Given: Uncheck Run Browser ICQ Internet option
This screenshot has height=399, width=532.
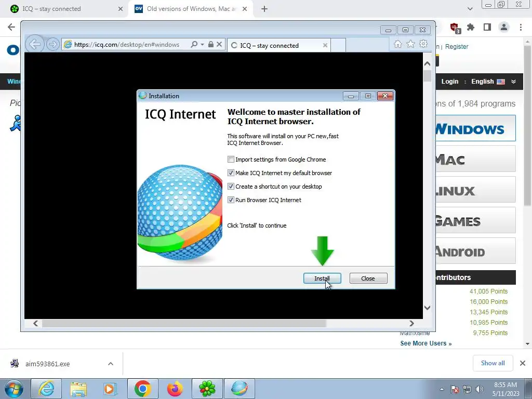Looking at the screenshot, I should tap(231, 200).
